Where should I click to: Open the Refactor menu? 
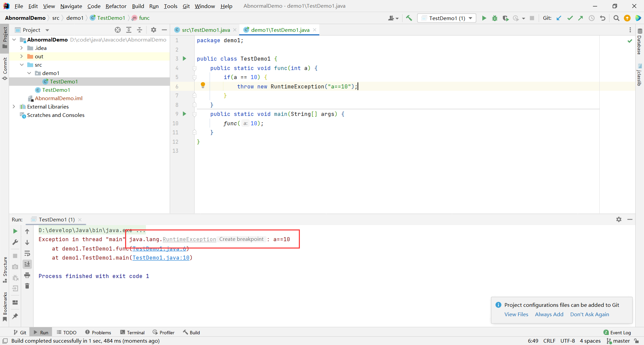(x=116, y=6)
